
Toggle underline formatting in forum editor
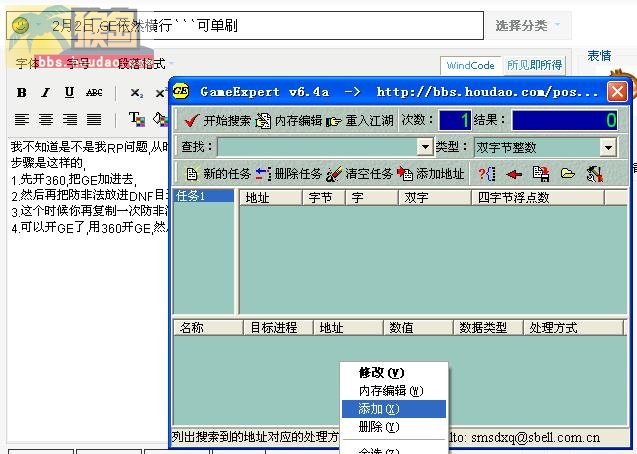click(x=69, y=93)
